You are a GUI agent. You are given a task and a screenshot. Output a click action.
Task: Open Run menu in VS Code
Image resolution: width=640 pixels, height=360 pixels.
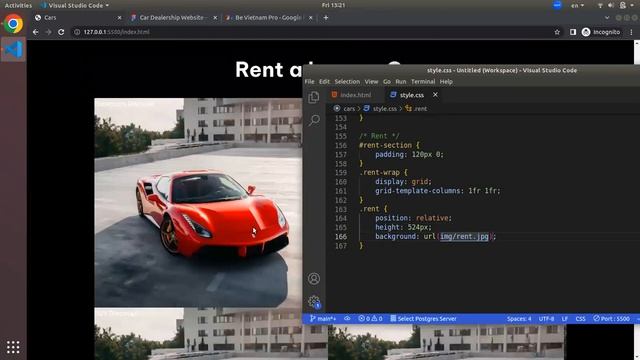401,82
